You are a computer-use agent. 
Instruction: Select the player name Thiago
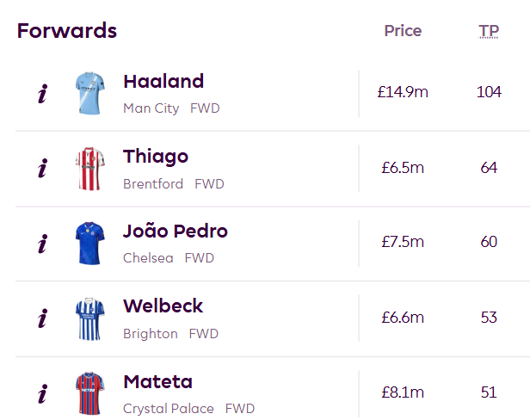pos(156,157)
